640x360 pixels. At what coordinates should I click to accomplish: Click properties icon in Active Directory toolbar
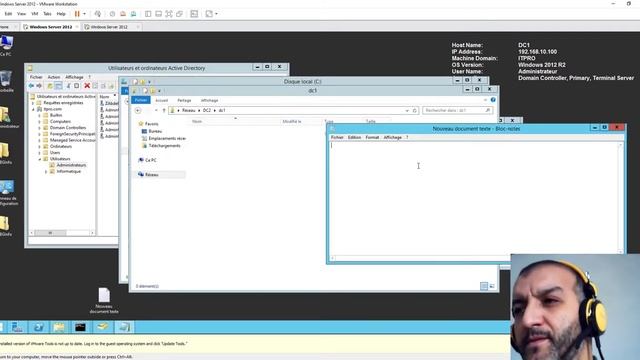point(95,86)
